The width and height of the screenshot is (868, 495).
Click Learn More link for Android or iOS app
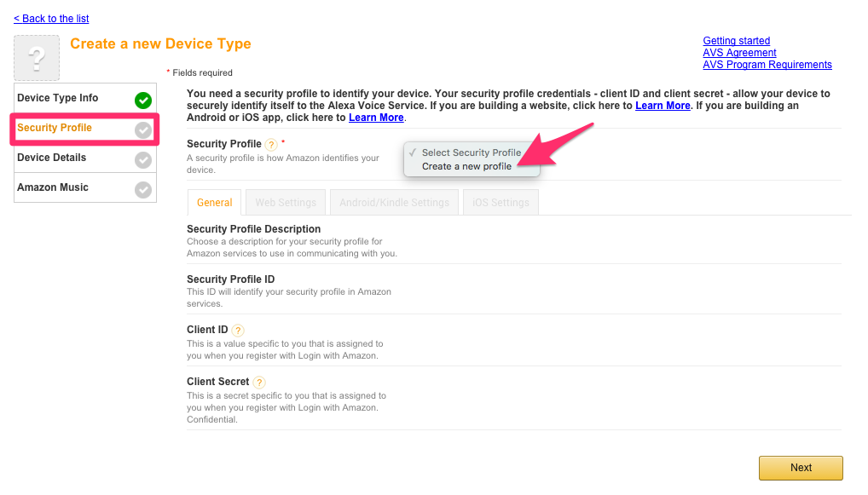coord(376,118)
